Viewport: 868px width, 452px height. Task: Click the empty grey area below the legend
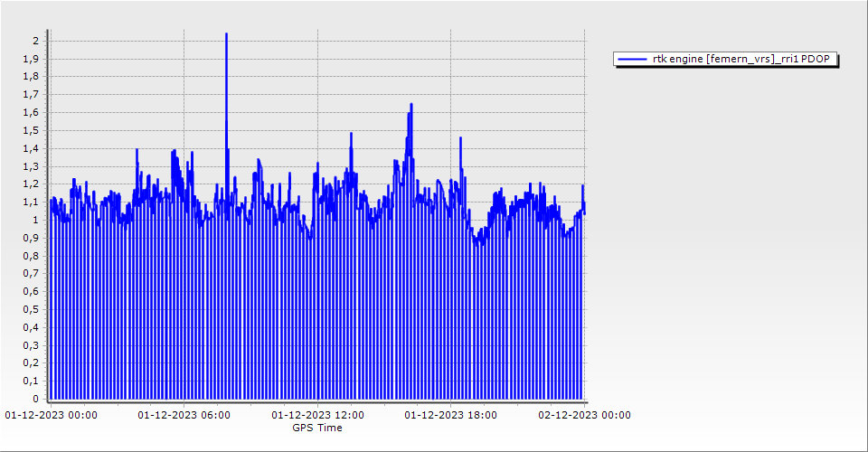pyautogui.click(x=723, y=226)
